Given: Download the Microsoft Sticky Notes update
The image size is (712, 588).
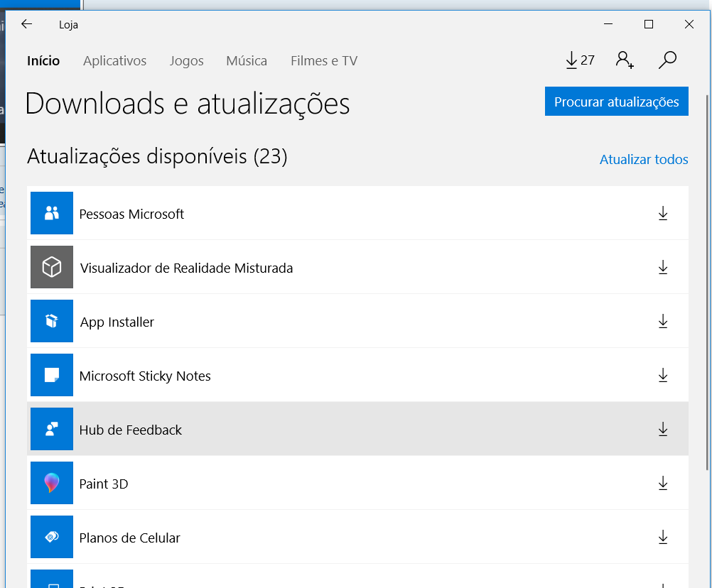Looking at the screenshot, I should coord(663,376).
